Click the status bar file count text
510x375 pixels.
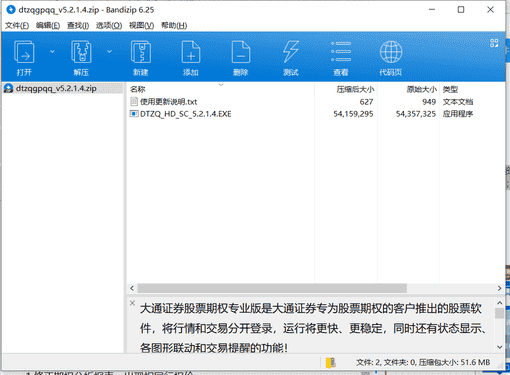pyautogui.click(x=423, y=362)
